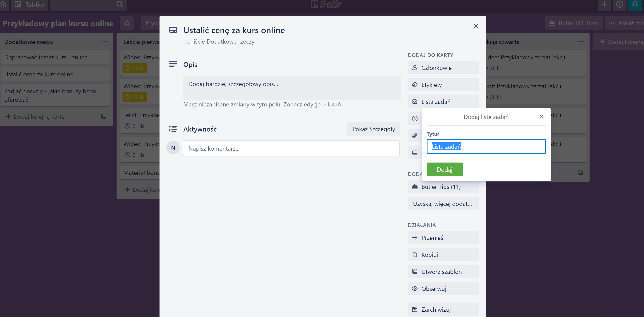Click the Napisz komentarz comment box
The width and height of the screenshot is (644, 317).
[x=291, y=148]
